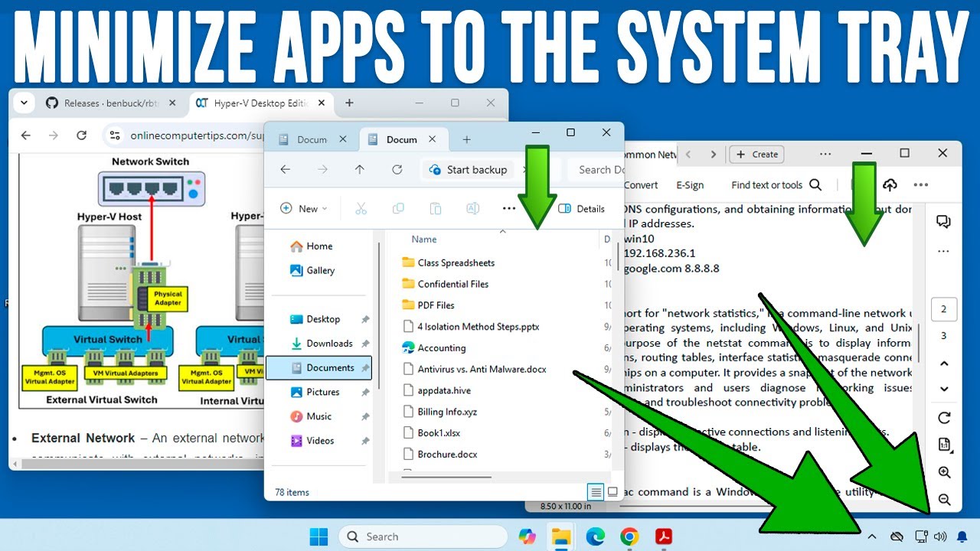
Task: Open Acrobat top bar ellipsis menu beside Create
Action: pyautogui.click(x=825, y=154)
